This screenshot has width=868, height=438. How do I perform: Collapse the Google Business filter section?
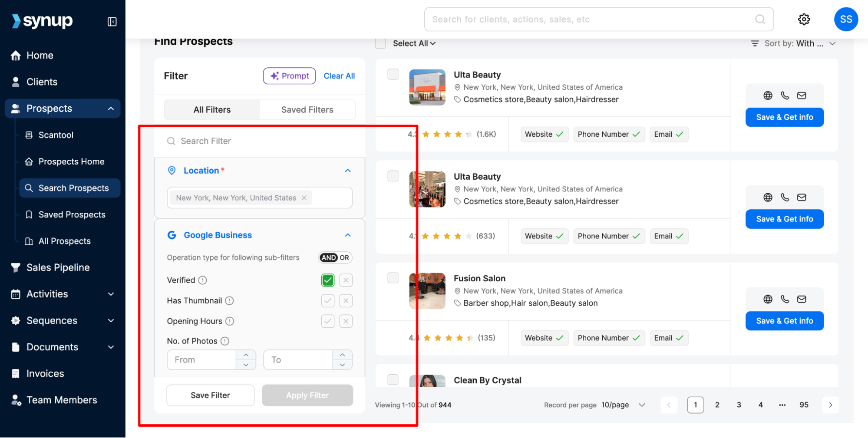pos(348,235)
